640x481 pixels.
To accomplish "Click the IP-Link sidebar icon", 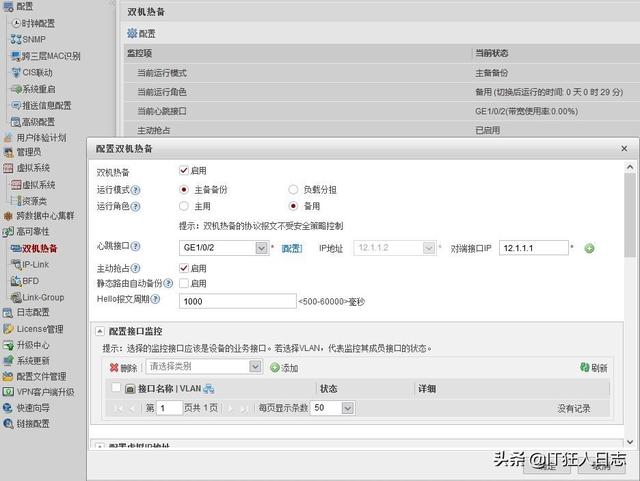I will (x=16, y=265).
